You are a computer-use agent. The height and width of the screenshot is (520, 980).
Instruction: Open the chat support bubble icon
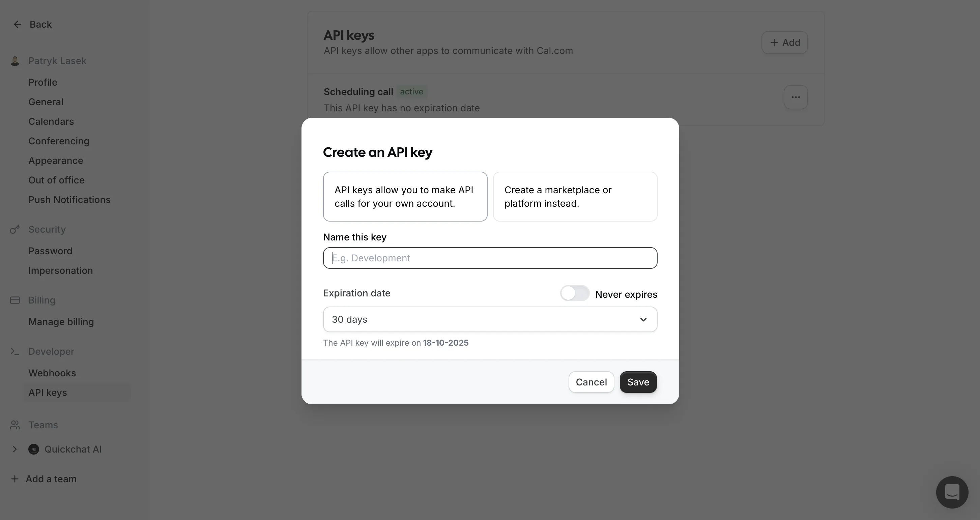pyautogui.click(x=952, y=492)
